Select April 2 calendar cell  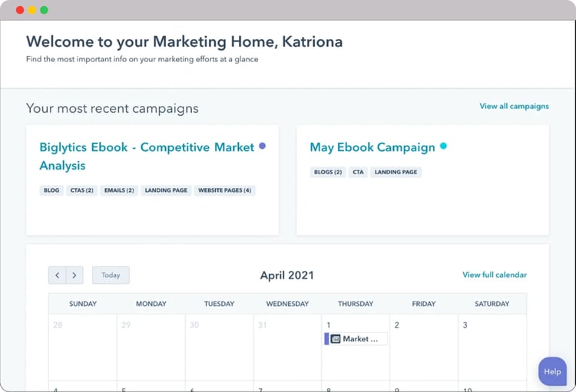click(x=424, y=348)
